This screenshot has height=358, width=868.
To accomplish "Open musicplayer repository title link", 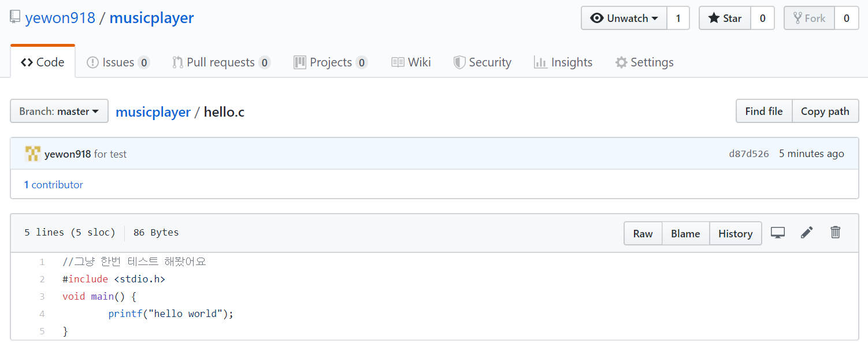I will tap(151, 17).
